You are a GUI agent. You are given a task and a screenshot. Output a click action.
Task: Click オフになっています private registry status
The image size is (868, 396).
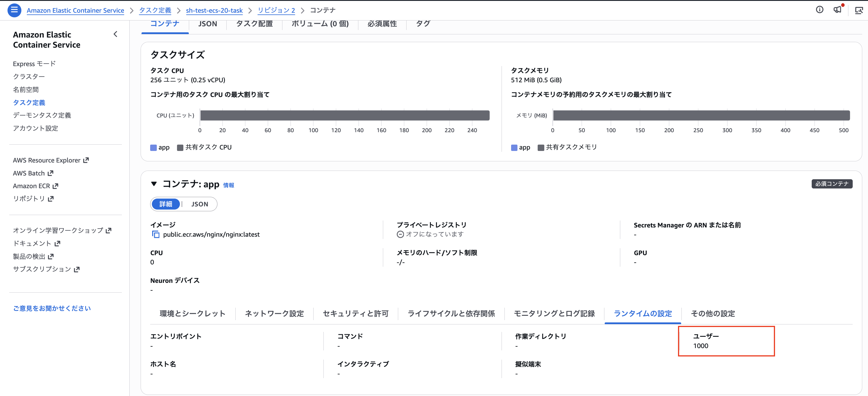click(430, 234)
